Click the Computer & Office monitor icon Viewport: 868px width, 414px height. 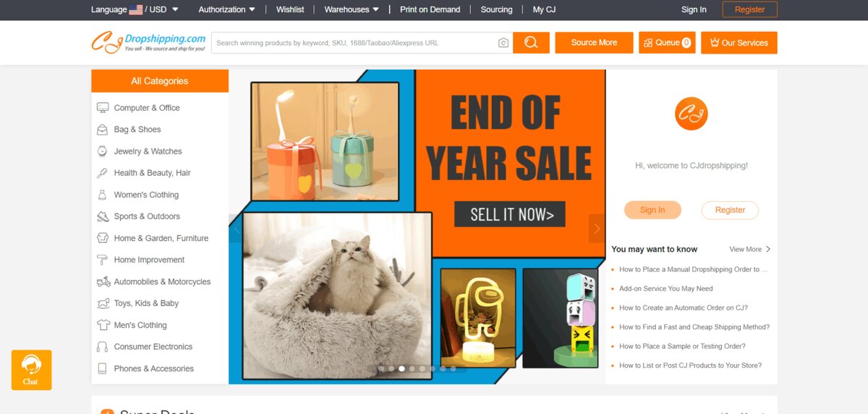click(103, 108)
